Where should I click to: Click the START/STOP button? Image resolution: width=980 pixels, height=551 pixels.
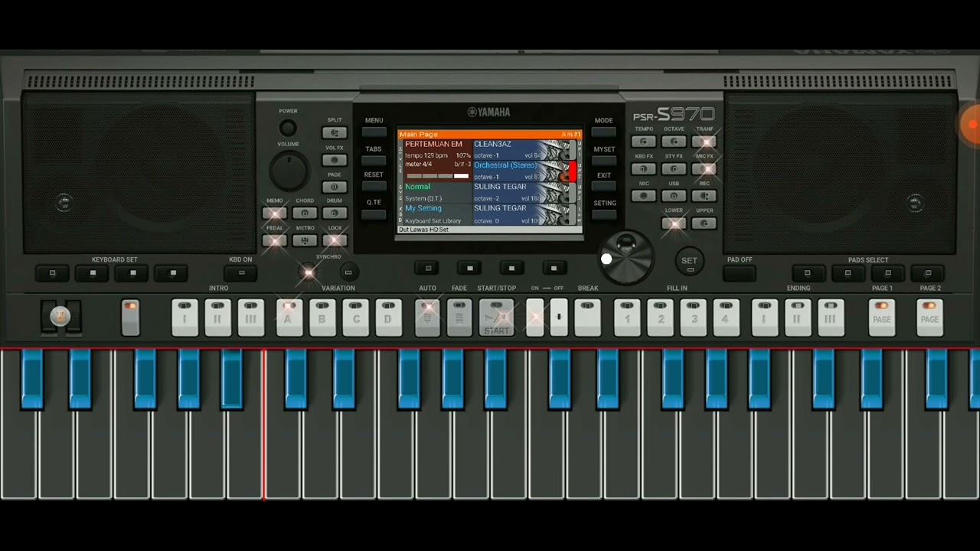tap(496, 318)
